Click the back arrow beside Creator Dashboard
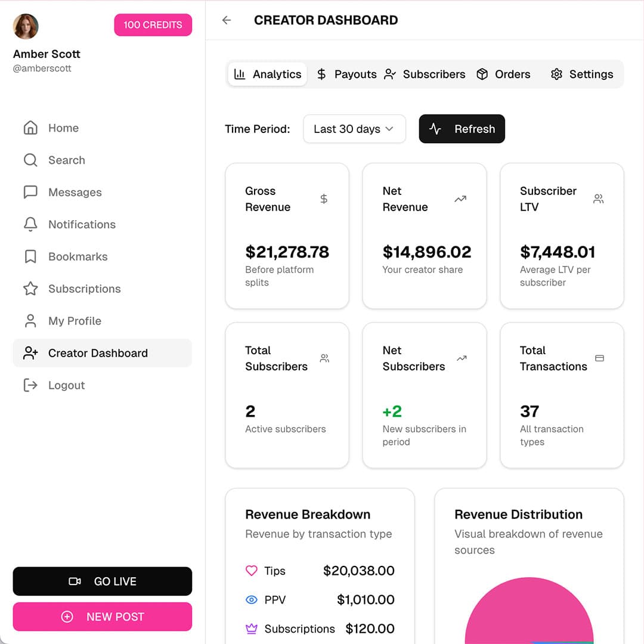Screen dimensions: 644x644 click(x=227, y=20)
